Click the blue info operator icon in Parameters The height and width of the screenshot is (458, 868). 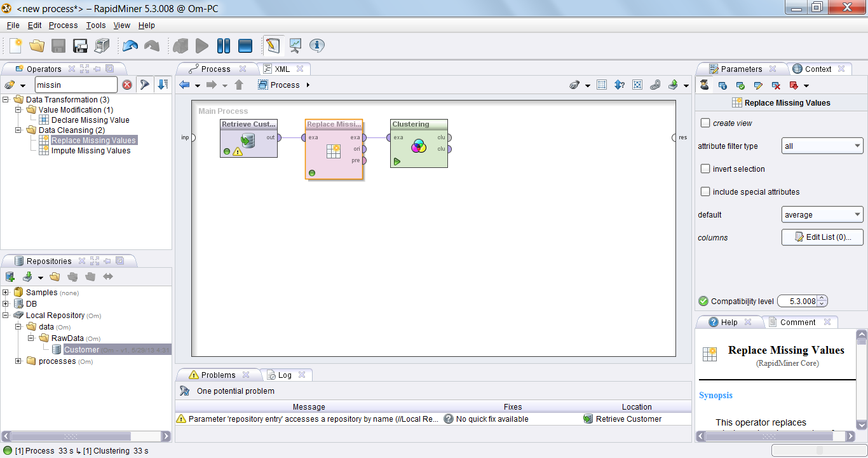pos(722,85)
